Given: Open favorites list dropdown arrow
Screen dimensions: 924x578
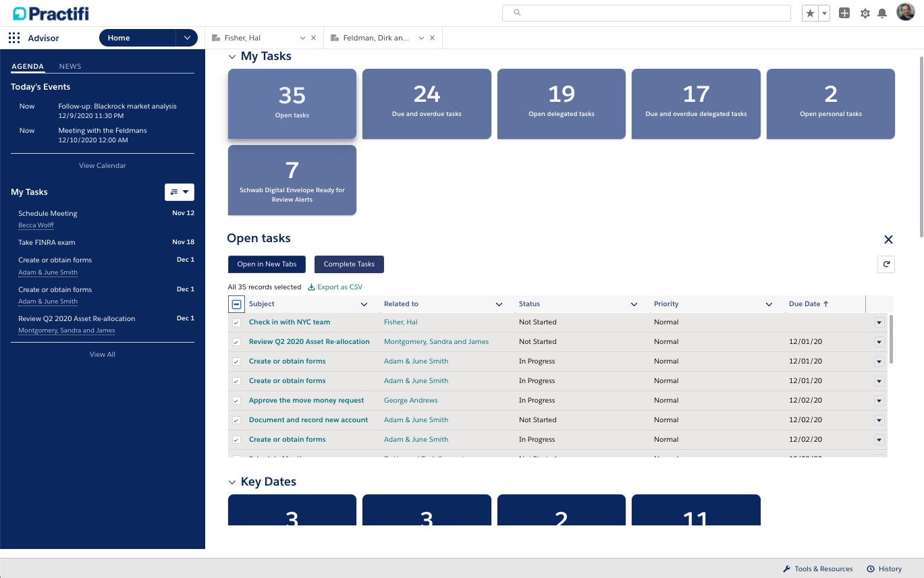Looking at the screenshot, I should [824, 13].
